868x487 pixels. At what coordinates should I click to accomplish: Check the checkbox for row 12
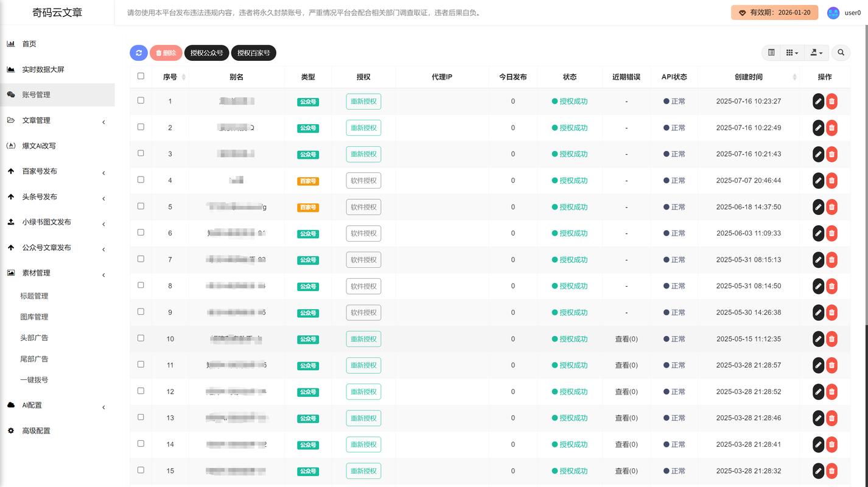point(141,391)
